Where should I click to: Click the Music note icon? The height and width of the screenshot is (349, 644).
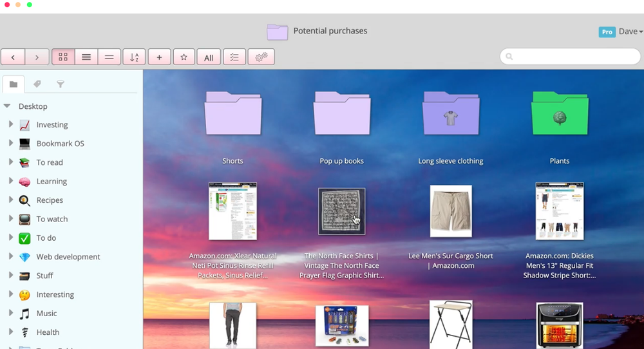click(x=24, y=314)
